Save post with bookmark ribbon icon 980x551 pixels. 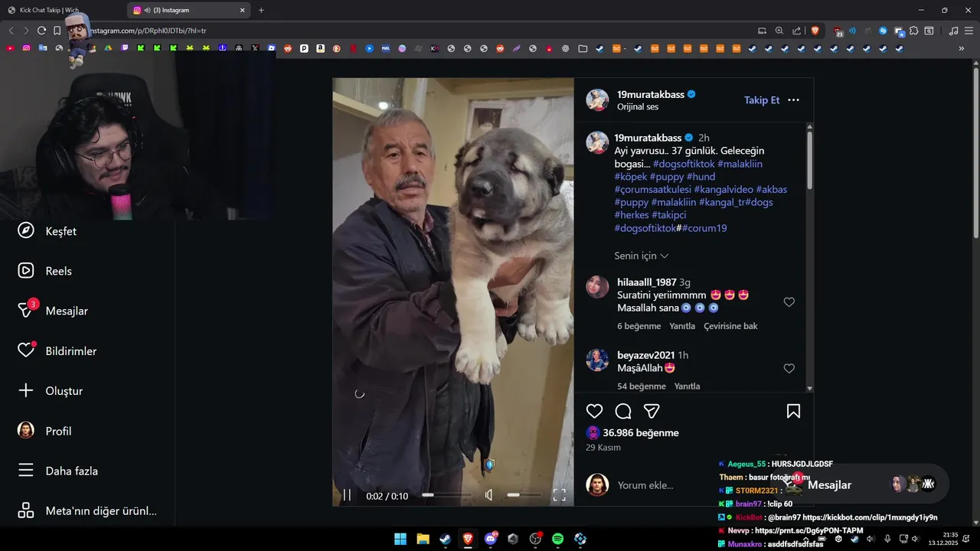793,412
